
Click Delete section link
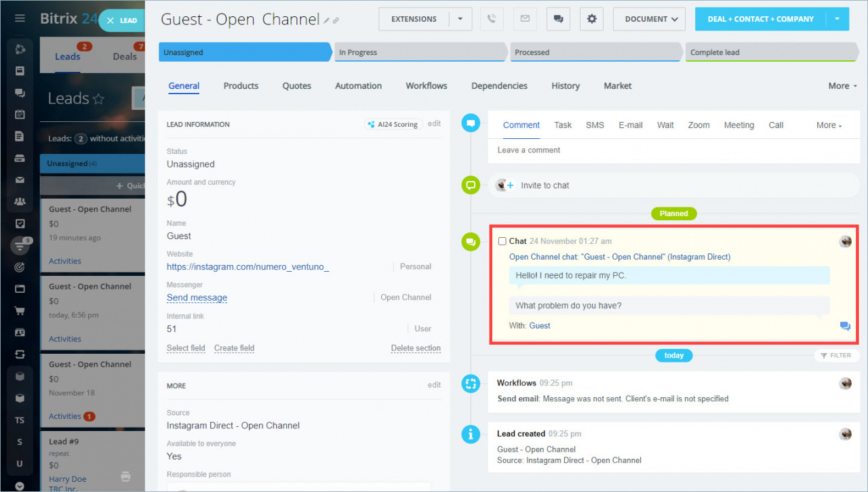(x=416, y=348)
